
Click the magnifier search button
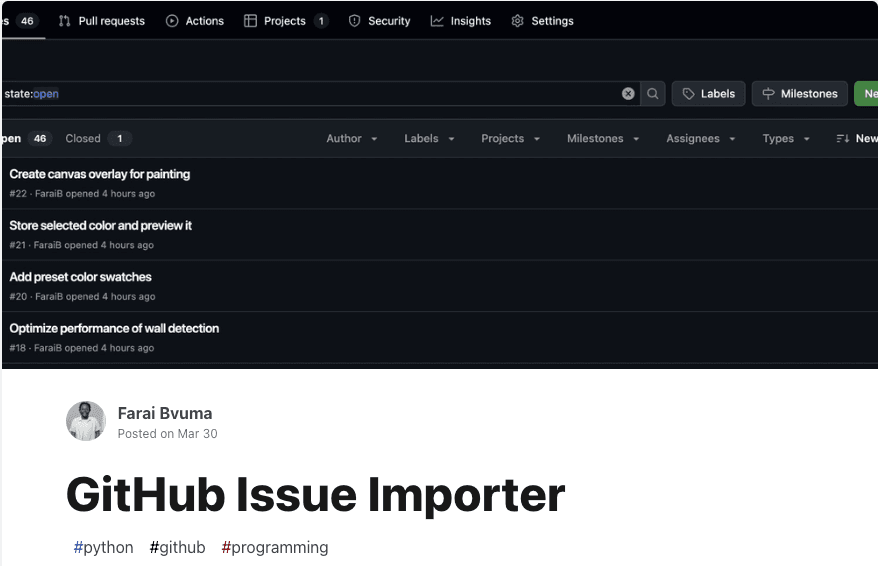pyautogui.click(x=653, y=93)
